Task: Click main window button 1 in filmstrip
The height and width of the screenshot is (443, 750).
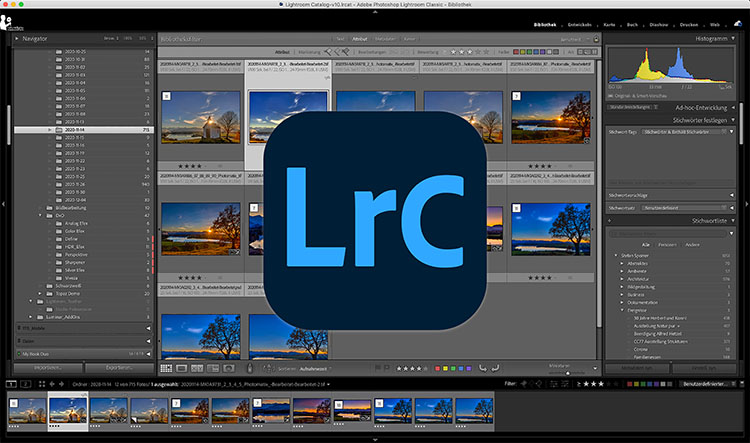Action: click(11, 384)
